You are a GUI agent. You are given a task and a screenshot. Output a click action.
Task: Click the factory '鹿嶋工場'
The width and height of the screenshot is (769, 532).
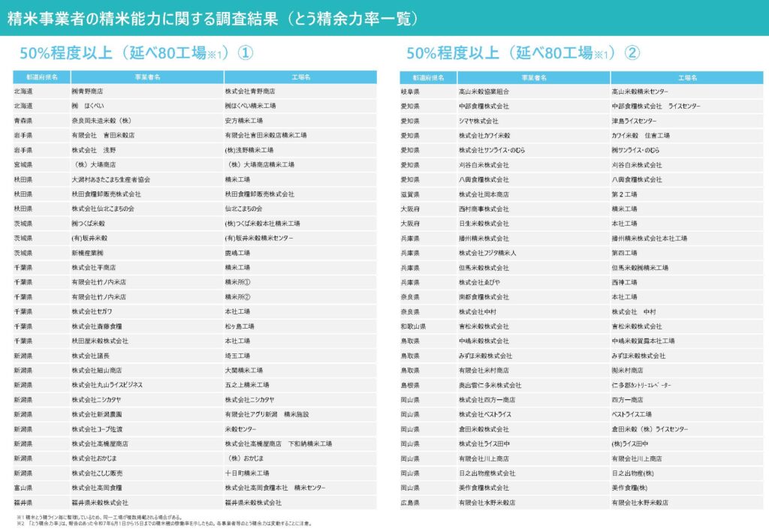[x=237, y=253]
